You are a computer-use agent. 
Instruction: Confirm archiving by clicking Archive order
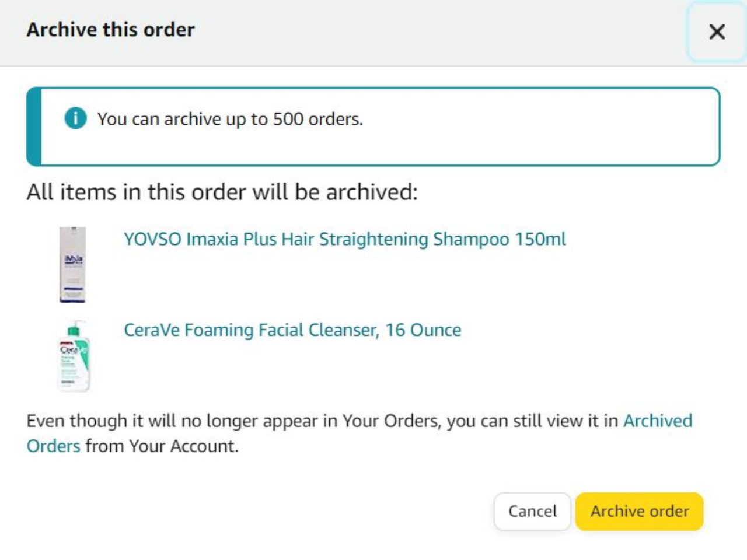639,511
